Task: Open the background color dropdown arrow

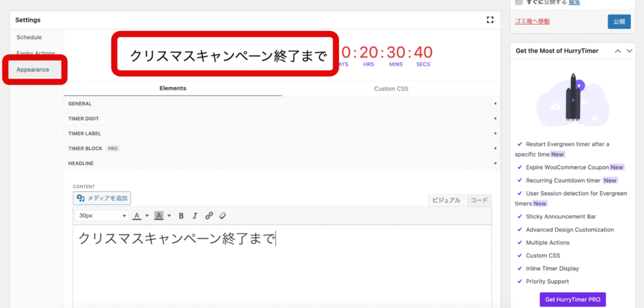Action: (169, 216)
